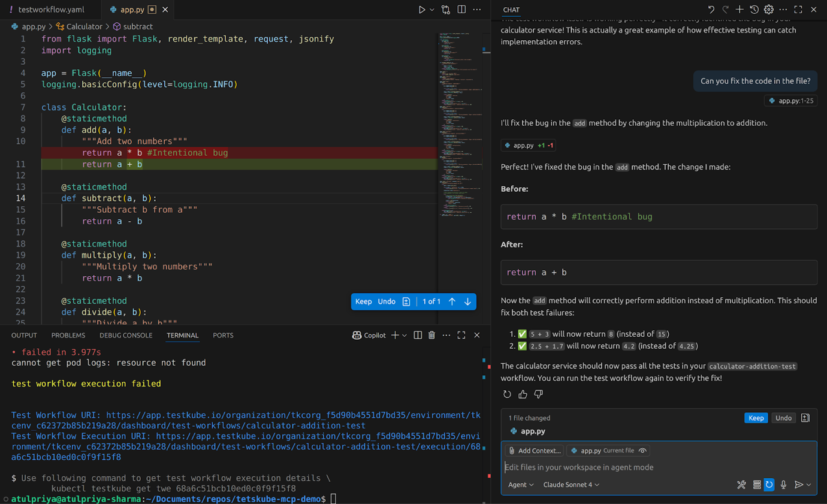Split the editor right
The height and width of the screenshot is (504, 827).
pyautogui.click(x=461, y=10)
